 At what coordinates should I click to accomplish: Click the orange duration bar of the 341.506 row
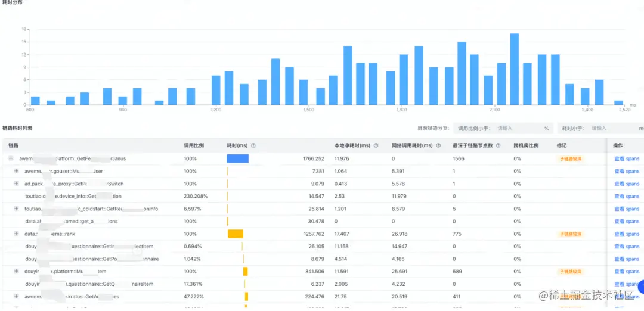pyautogui.click(x=245, y=271)
